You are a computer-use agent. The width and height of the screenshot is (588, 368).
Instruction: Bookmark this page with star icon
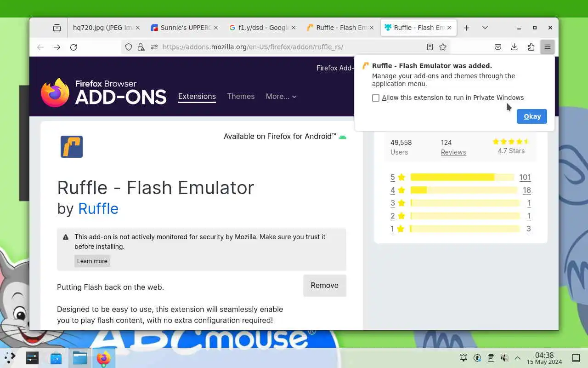(x=443, y=47)
